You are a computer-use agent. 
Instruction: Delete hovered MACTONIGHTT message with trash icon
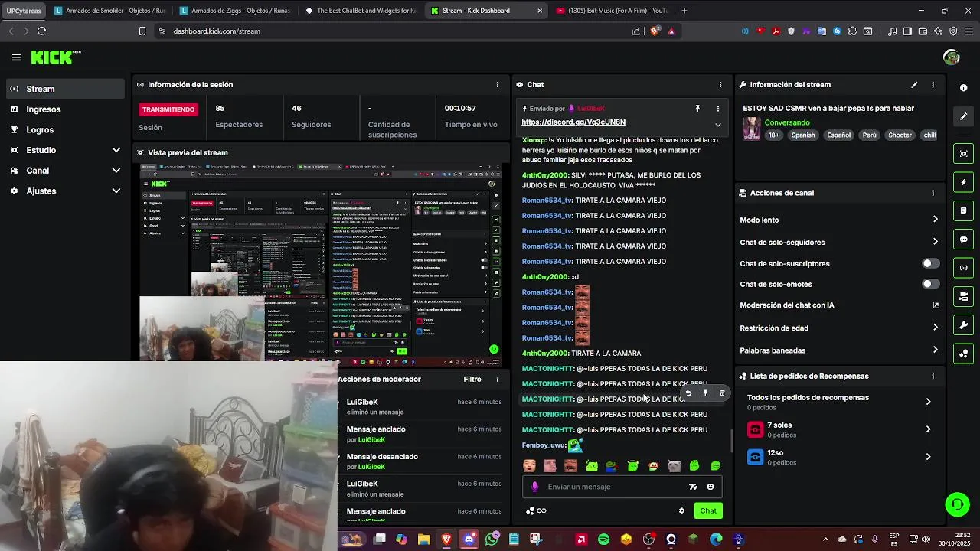coord(722,393)
